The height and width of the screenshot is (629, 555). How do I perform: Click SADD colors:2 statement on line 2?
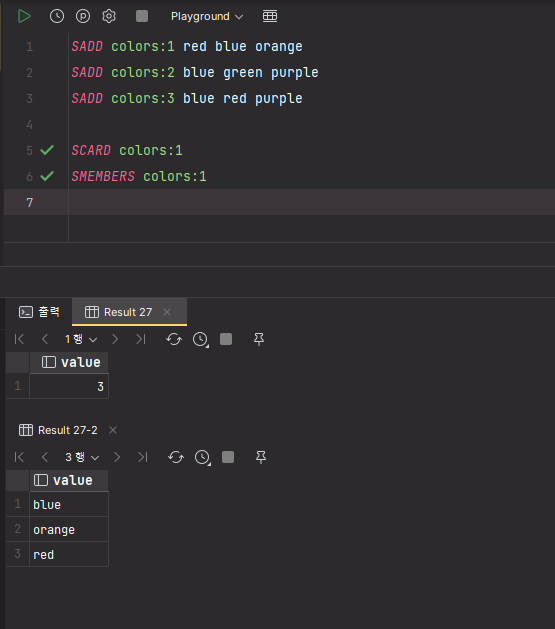coord(195,73)
